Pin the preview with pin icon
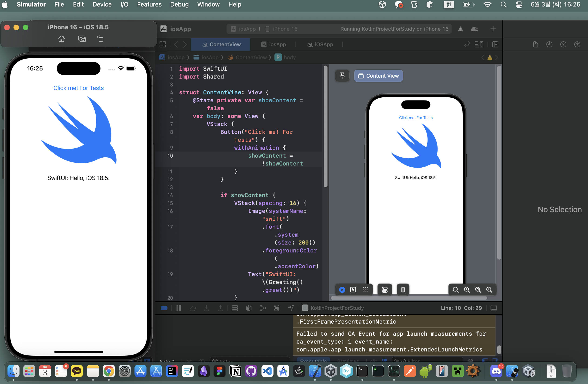Screen dimensions: 588x384 [x=342, y=76]
